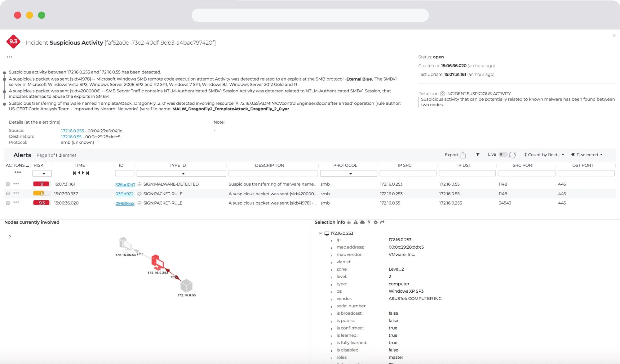Open the 11 selected columns dropdown
This screenshot has width=620, height=364.
point(587,155)
